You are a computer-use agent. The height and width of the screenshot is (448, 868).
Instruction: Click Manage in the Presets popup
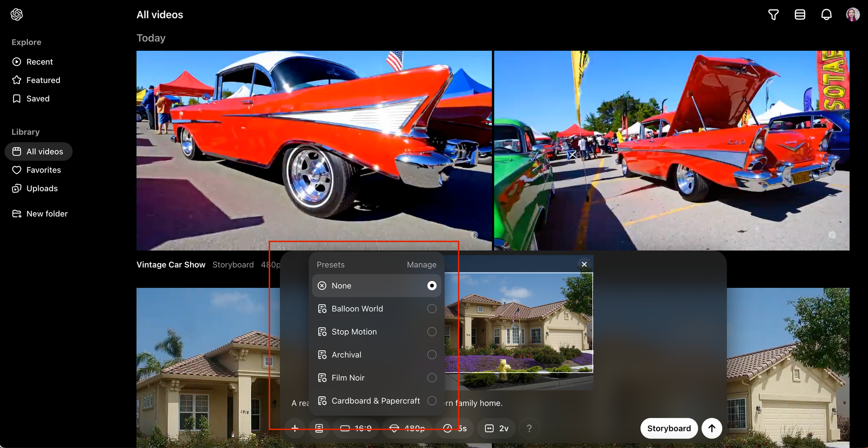(x=421, y=265)
